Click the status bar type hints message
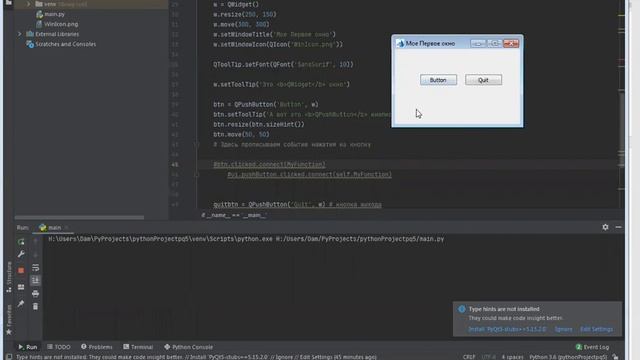 196,357
